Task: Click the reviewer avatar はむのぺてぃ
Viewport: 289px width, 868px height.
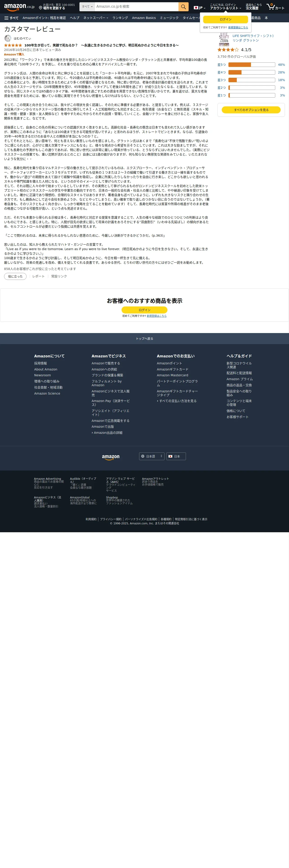Action: (8, 38)
